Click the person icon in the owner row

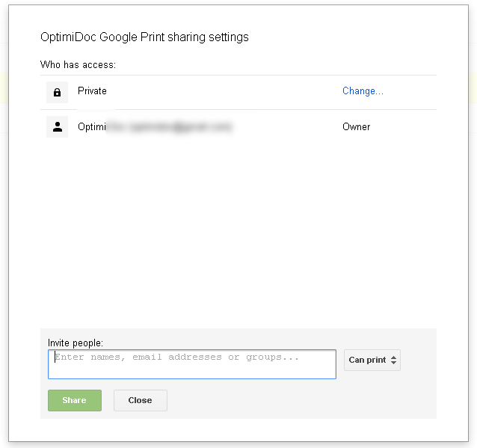(x=57, y=127)
